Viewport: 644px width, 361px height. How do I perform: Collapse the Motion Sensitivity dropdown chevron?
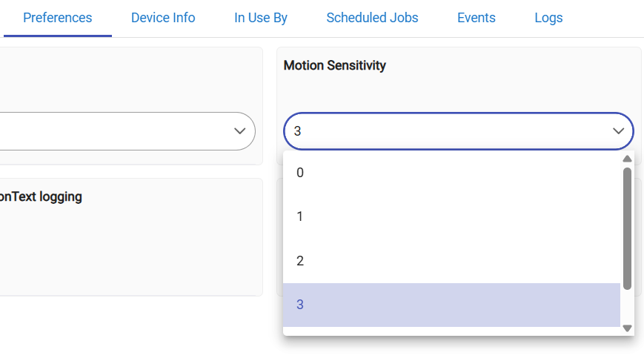pyautogui.click(x=618, y=131)
